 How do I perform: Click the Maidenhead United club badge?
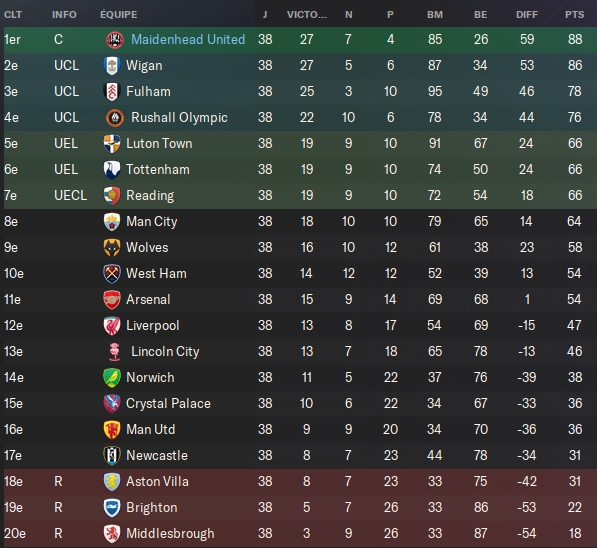[115, 40]
